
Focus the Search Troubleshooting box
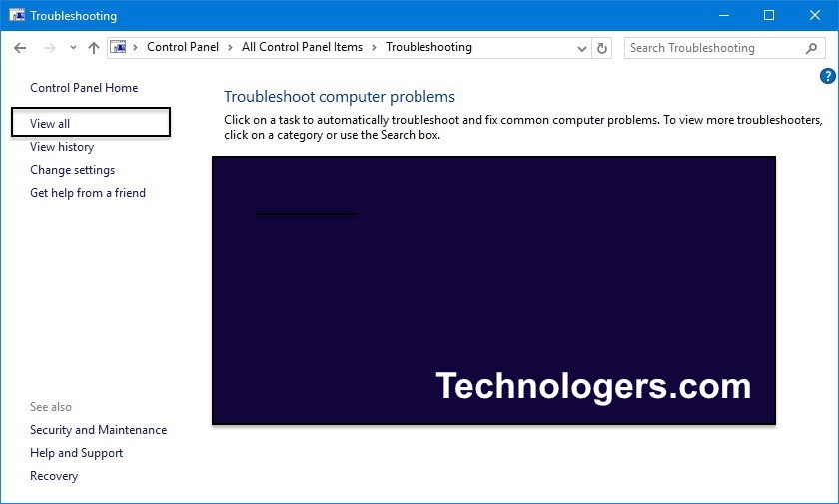click(x=724, y=48)
